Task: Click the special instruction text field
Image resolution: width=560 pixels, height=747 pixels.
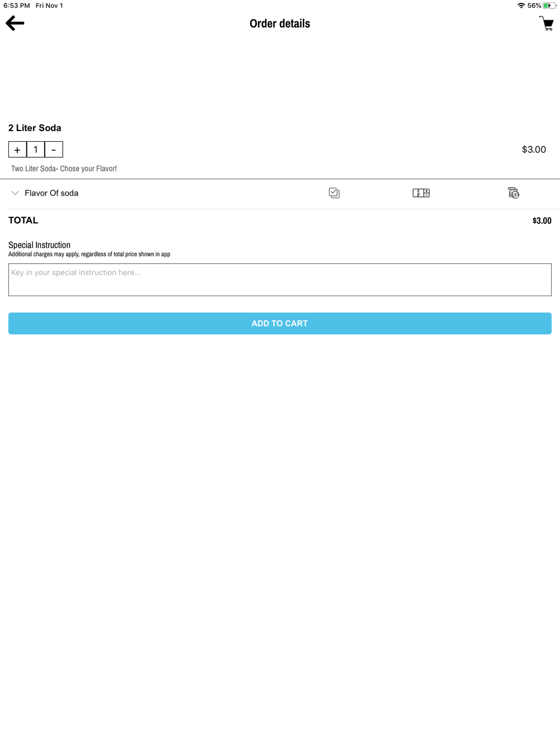Action: 280,280
